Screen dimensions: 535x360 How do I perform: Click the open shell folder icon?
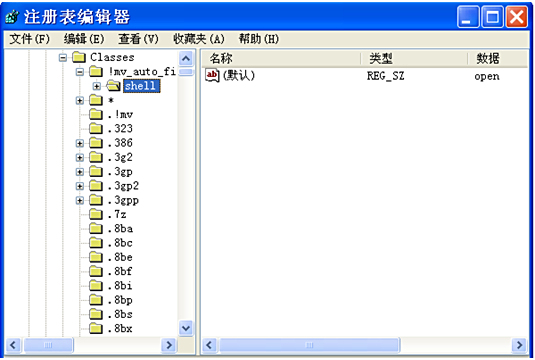tap(113, 86)
